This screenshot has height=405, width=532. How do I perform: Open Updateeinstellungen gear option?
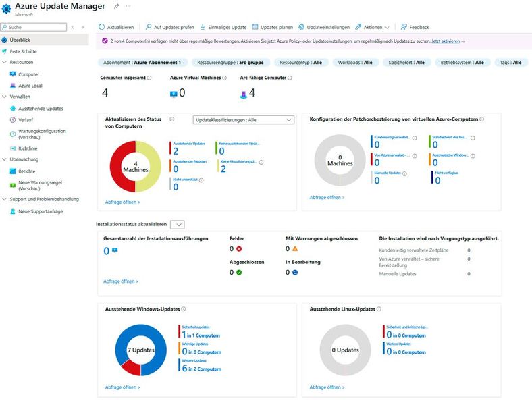[324, 27]
